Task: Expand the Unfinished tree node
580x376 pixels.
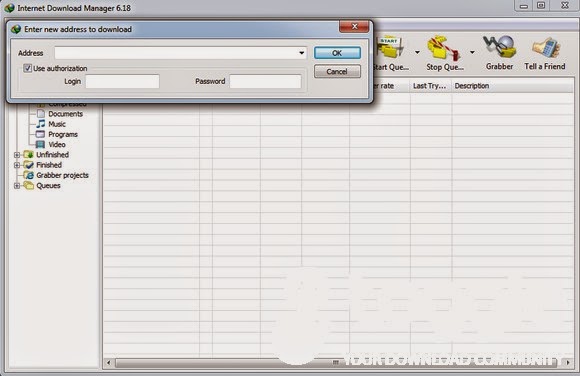Action: pyautogui.click(x=17, y=155)
